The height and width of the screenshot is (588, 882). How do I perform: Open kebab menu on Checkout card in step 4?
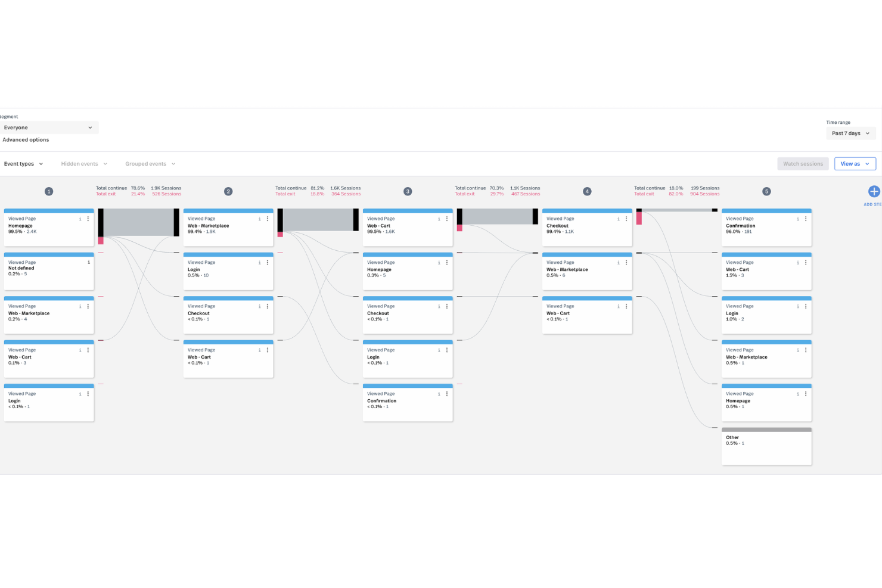point(626,219)
